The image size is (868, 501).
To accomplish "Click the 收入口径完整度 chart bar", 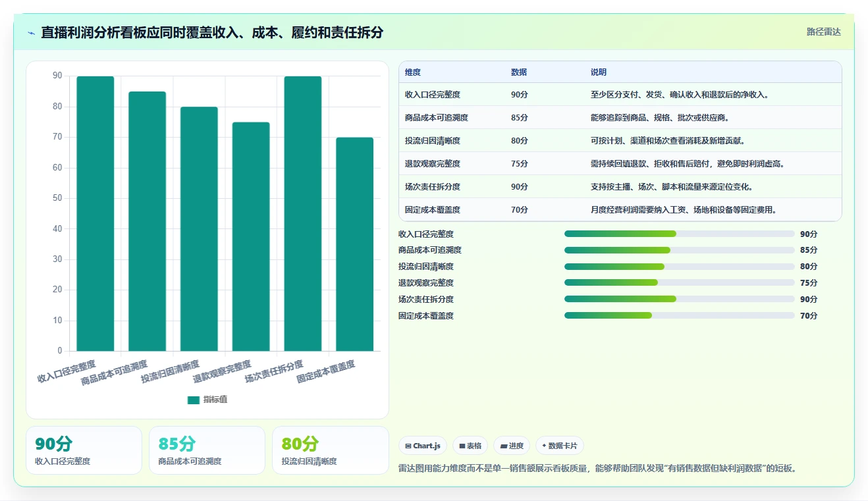I will click(95, 213).
